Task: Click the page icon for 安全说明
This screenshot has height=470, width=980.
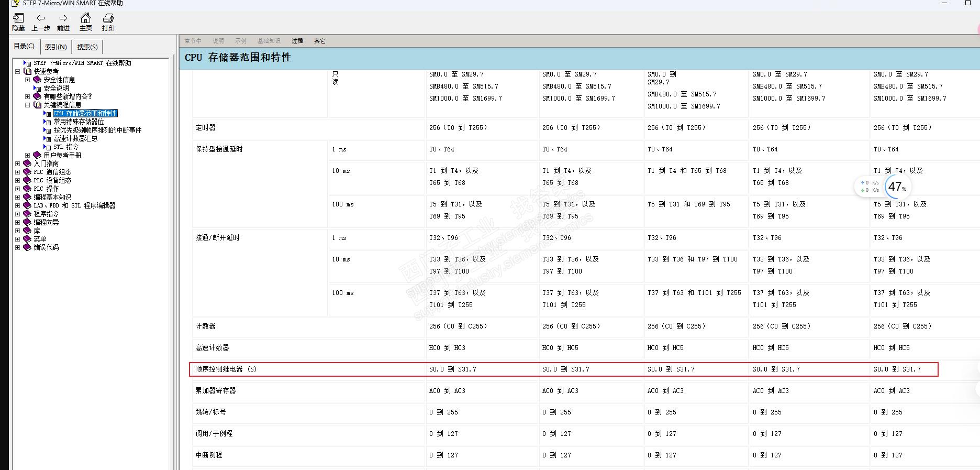Action: [x=37, y=88]
